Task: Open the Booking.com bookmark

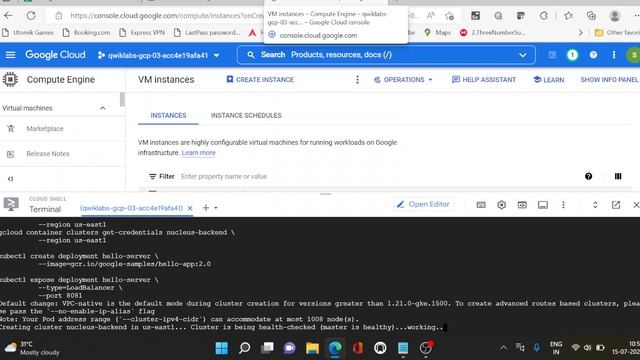Action: 87,32
